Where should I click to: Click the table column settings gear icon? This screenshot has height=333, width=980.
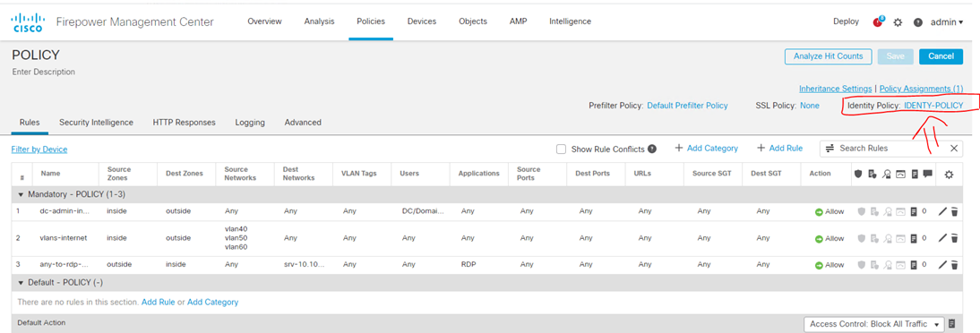pos(949,175)
